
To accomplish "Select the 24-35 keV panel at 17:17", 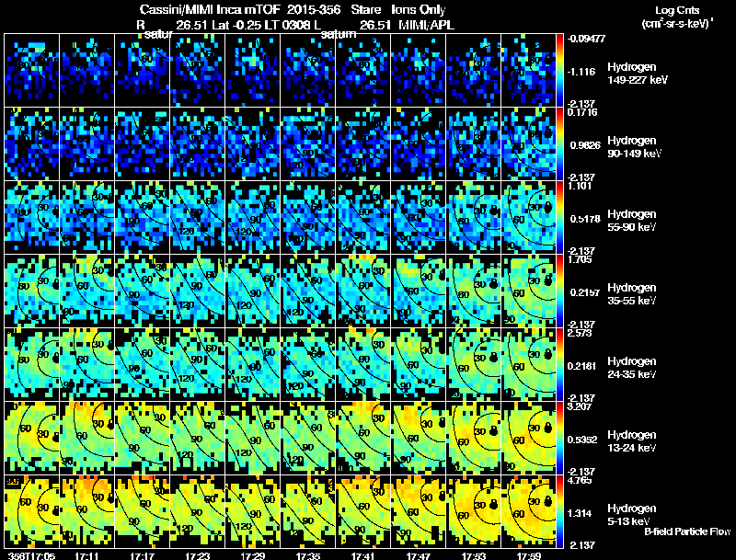I will tap(143, 365).
